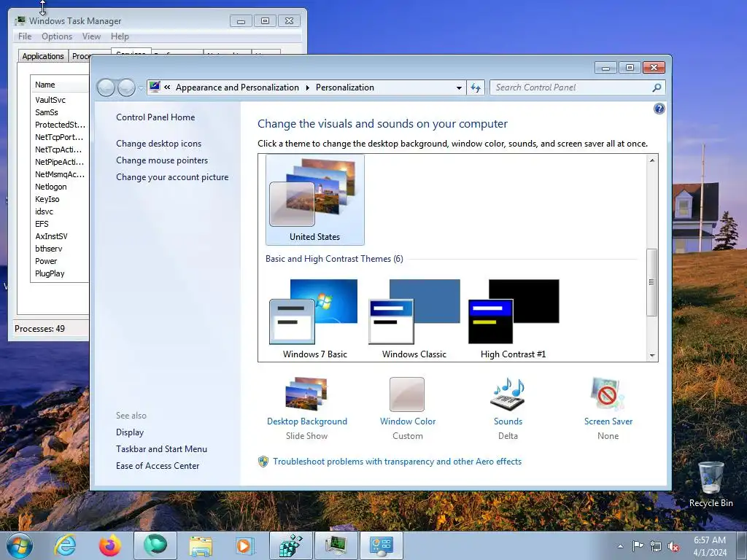747x560 pixels.
Task: Click the Control Panel icon in address bar
Action: coord(155,87)
